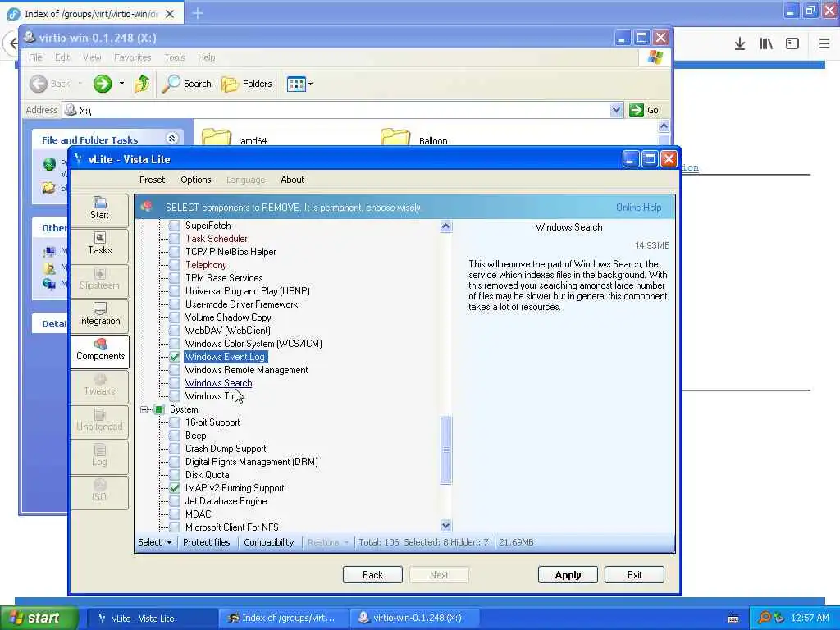The image size is (840, 630).
Task: Check the SuperFetch checkbox
Action: 175,226
